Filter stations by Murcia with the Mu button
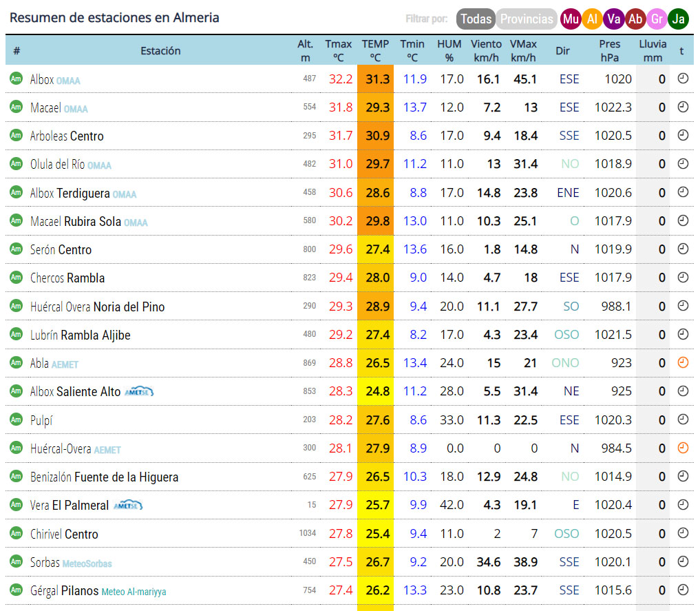This screenshot has width=700, height=611. (571, 19)
